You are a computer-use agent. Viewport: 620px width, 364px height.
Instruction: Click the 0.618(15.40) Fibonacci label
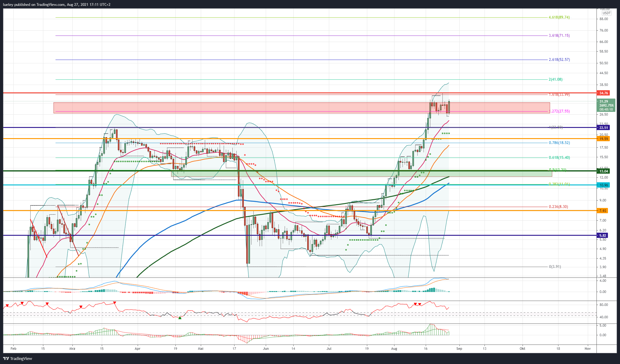point(559,158)
